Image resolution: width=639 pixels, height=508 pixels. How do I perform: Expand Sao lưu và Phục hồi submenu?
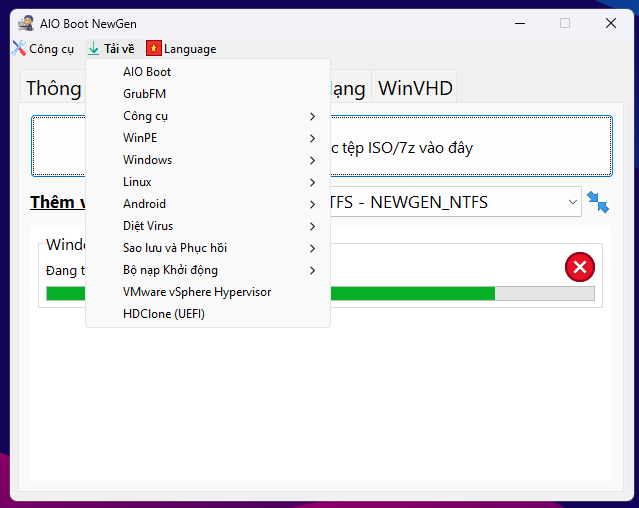208,248
